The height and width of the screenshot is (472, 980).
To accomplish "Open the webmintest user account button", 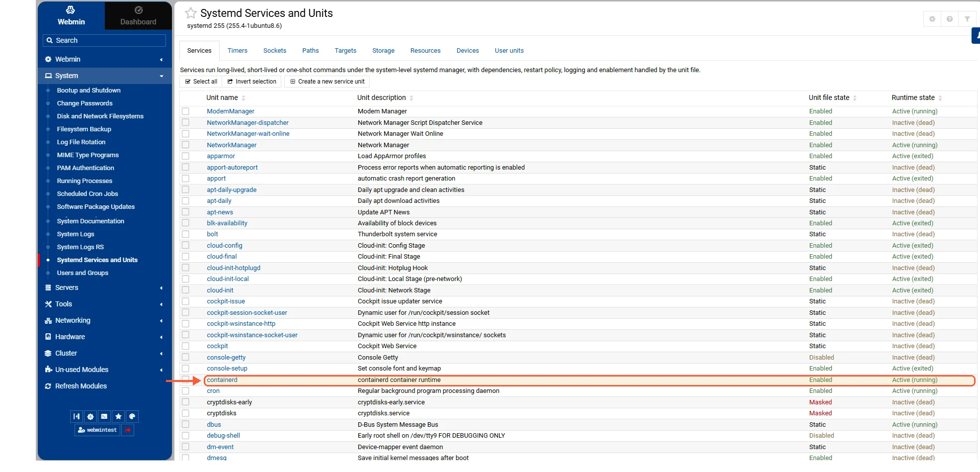I will 97,430.
